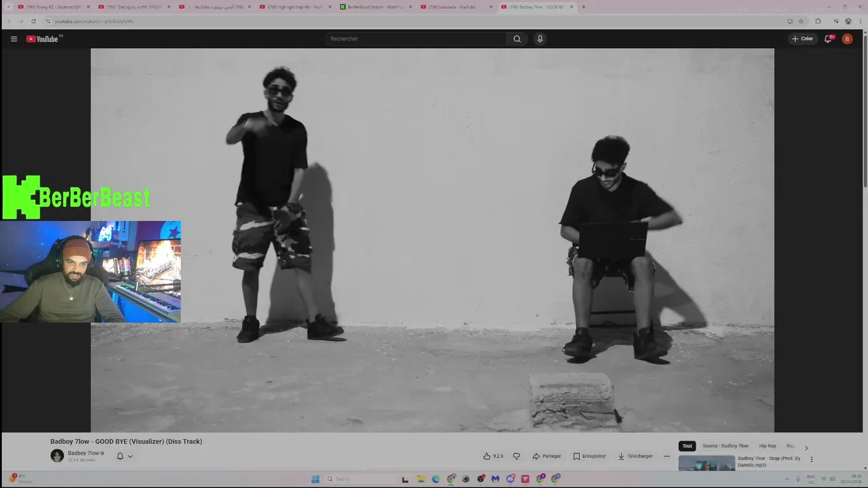Focus the Rechercher search field

pyautogui.click(x=415, y=39)
